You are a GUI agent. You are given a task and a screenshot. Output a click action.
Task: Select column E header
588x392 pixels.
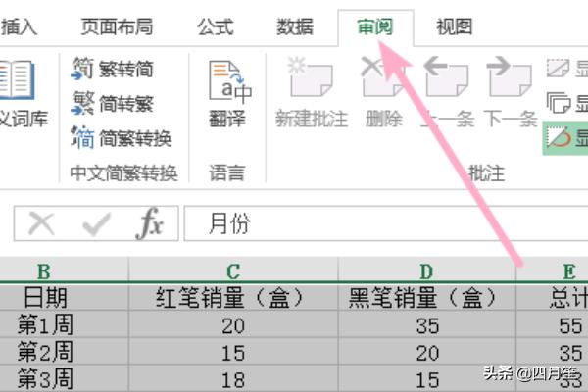[553, 270]
